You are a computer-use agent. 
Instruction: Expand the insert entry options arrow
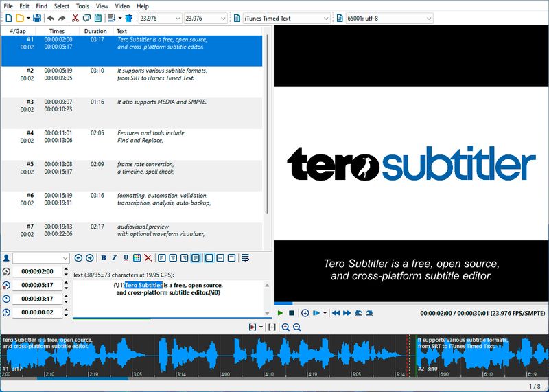120,19
